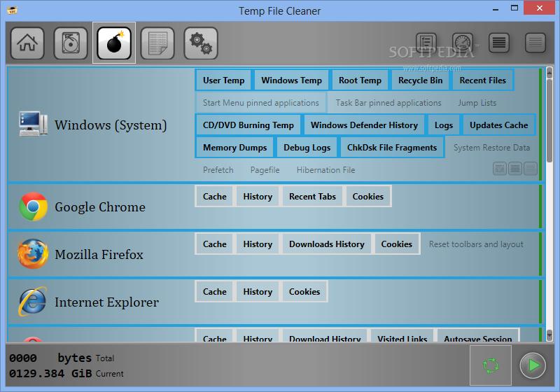The image size is (560, 392).
Task: Click the Windows (System) computer icon
Action: 33,124
